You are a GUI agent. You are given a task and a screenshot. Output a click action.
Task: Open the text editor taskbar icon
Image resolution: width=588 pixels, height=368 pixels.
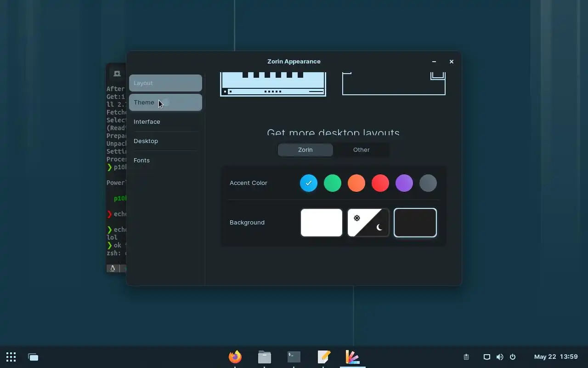tap(323, 357)
